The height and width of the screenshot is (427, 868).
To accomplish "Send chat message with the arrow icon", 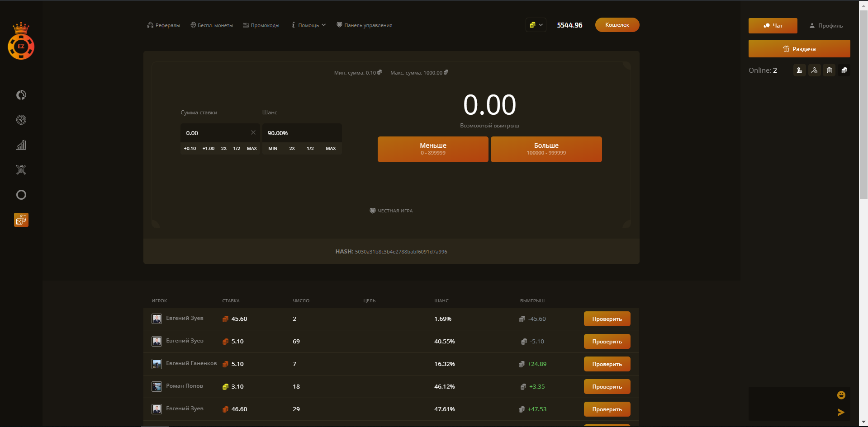I will (841, 412).
